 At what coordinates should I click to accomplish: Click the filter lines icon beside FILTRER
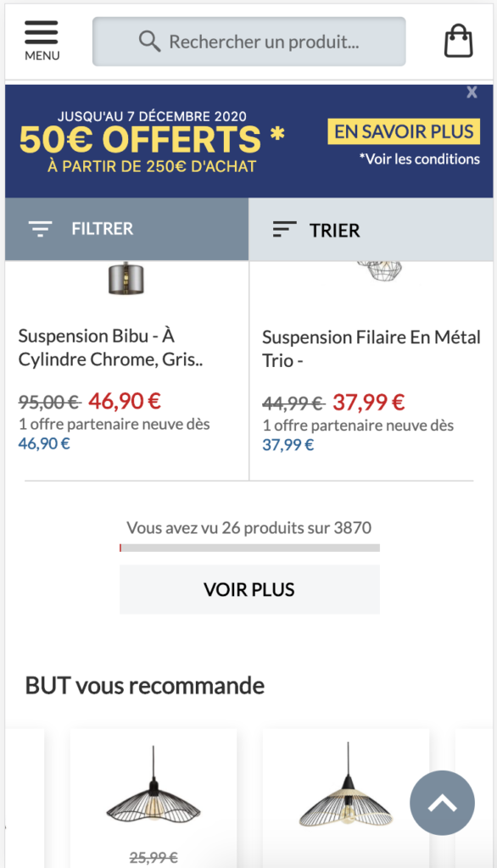coord(41,229)
